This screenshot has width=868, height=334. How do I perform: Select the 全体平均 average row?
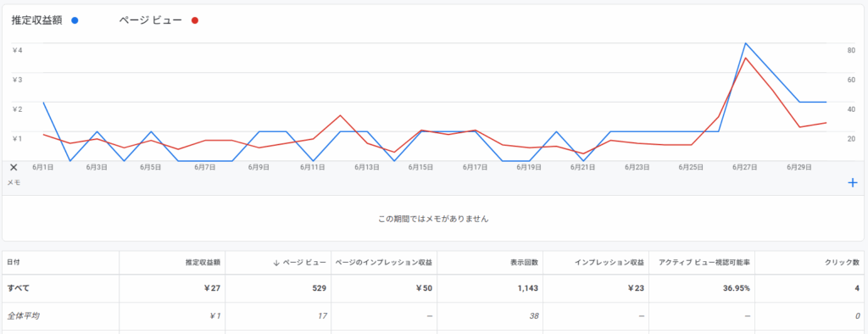click(x=434, y=316)
